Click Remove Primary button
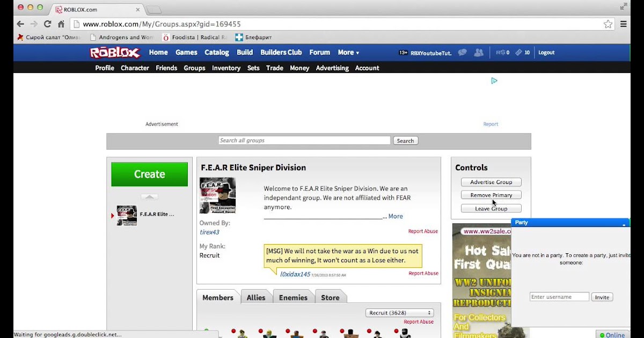 [491, 195]
